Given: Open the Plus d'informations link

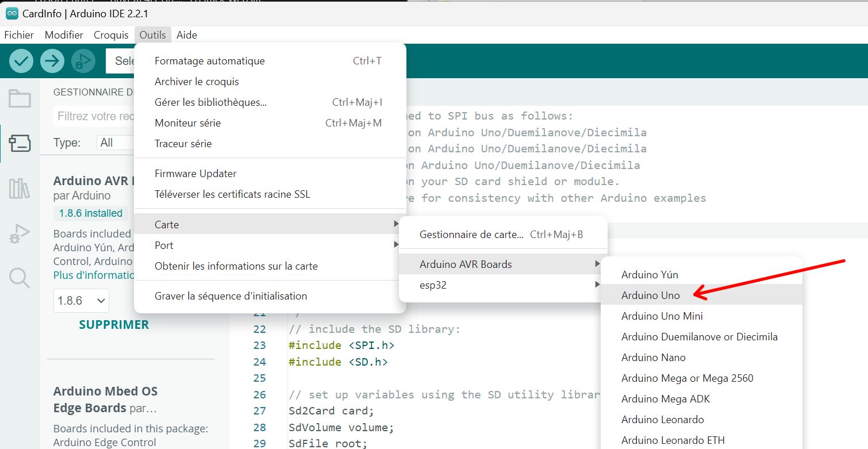Looking at the screenshot, I should pyautogui.click(x=94, y=275).
